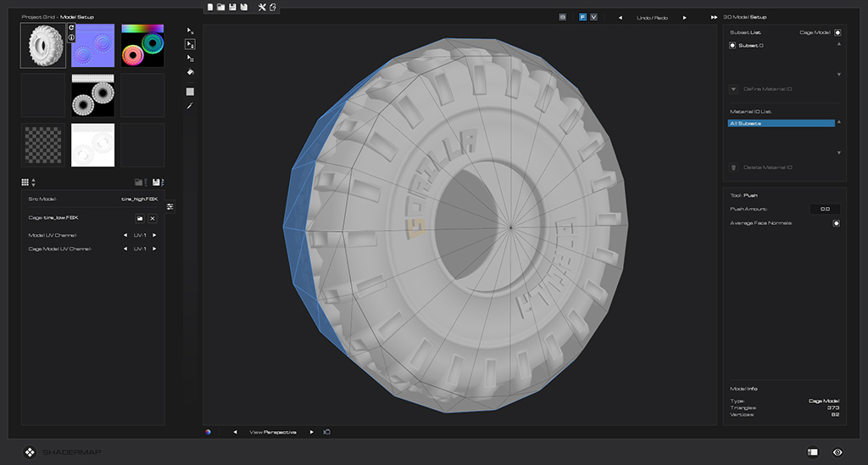The height and width of the screenshot is (465, 868).
Task: Click the Subset List down arrow
Action: [838, 75]
